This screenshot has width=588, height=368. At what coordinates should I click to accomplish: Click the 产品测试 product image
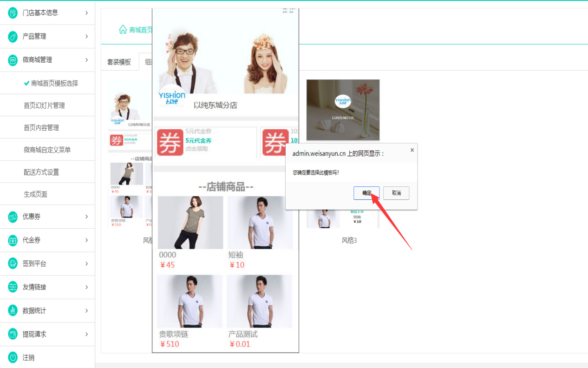(259, 302)
